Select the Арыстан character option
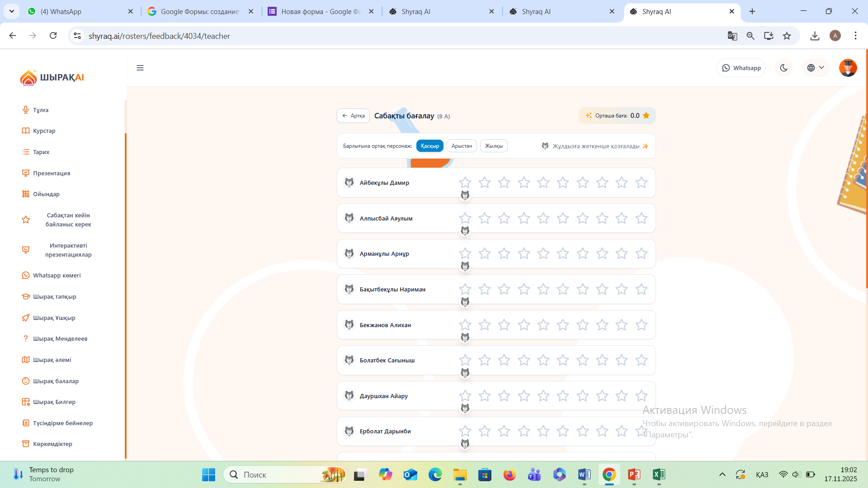 click(461, 146)
